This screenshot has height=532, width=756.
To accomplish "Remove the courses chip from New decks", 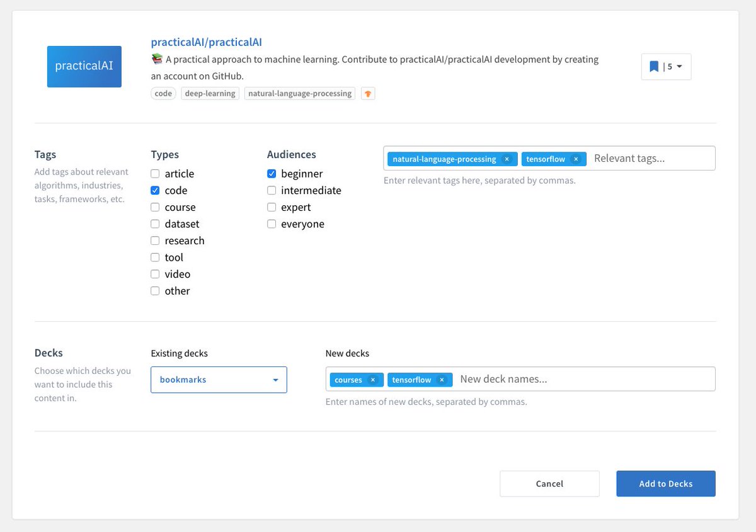I will click(373, 380).
